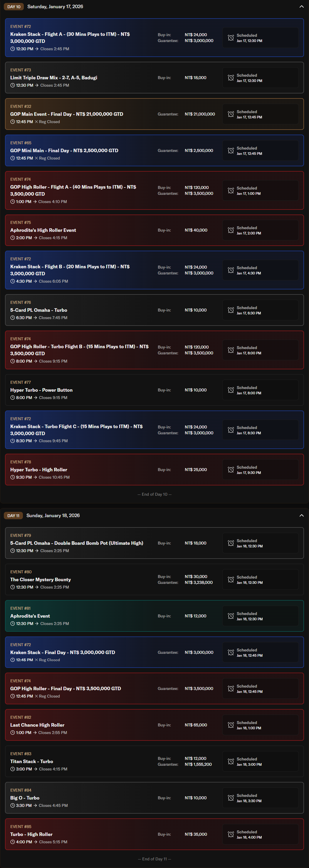The image size is (309, 868).
Task: Open Hyper Turbo High Roller event title
Action: tap(39, 470)
